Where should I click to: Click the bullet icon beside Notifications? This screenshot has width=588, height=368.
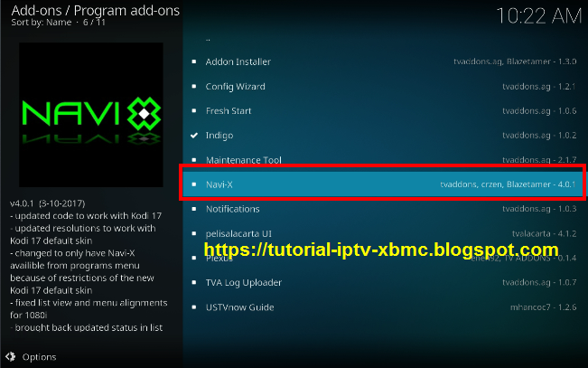tap(194, 209)
